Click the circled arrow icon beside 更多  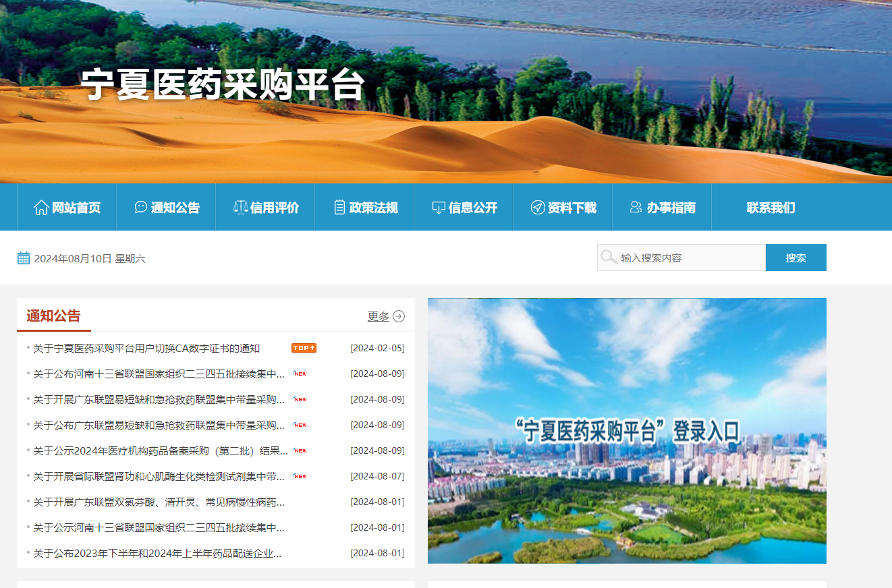point(398,316)
